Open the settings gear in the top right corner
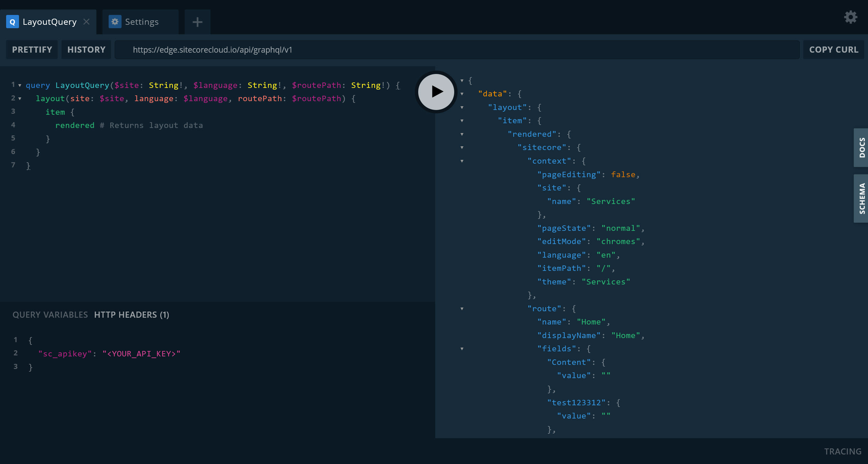The width and height of the screenshot is (868, 464). point(850,17)
